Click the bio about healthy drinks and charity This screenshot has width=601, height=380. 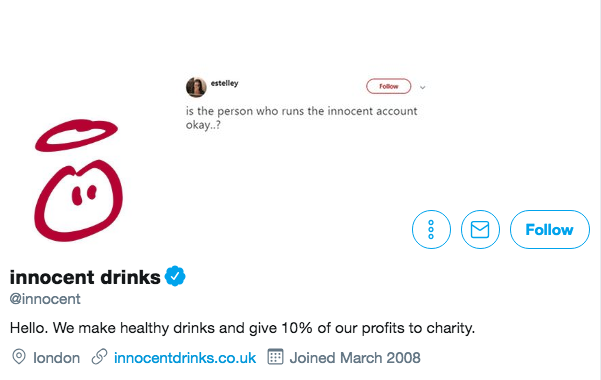242,328
